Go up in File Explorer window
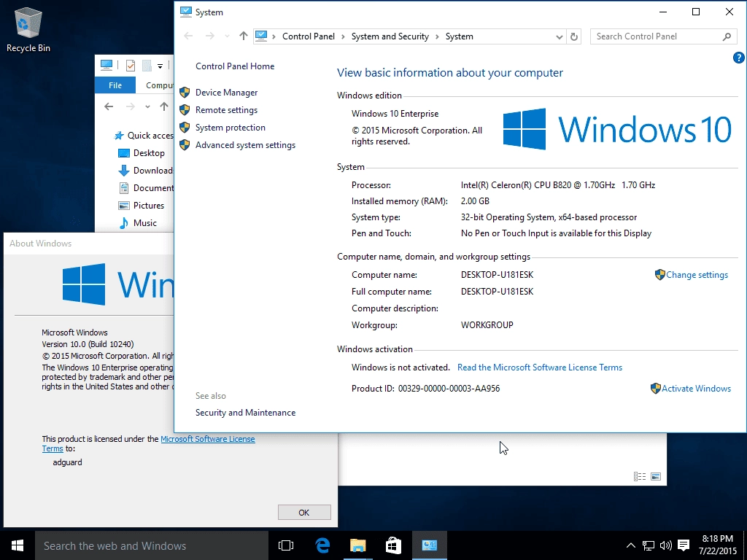747x560 pixels. point(164,106)
